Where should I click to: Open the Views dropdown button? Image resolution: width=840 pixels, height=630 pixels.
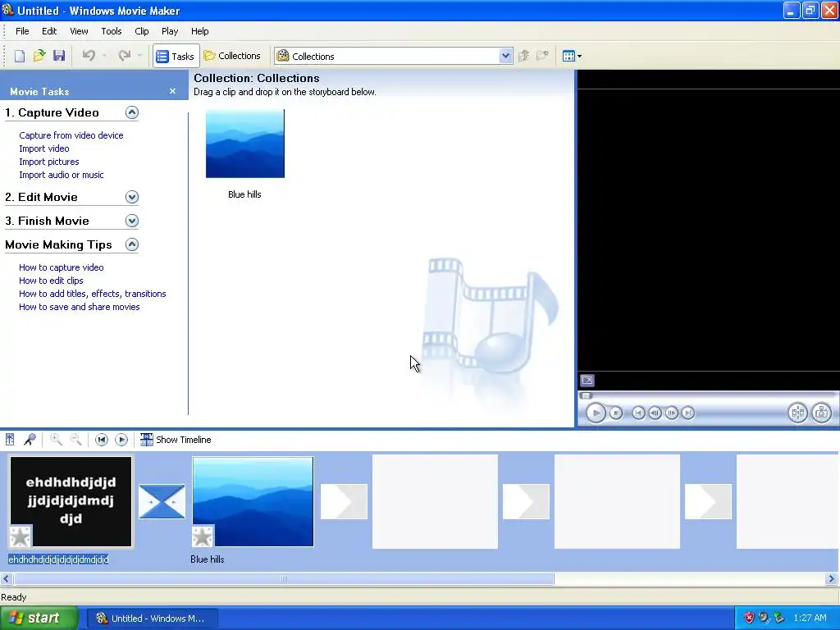click(572, 56)
